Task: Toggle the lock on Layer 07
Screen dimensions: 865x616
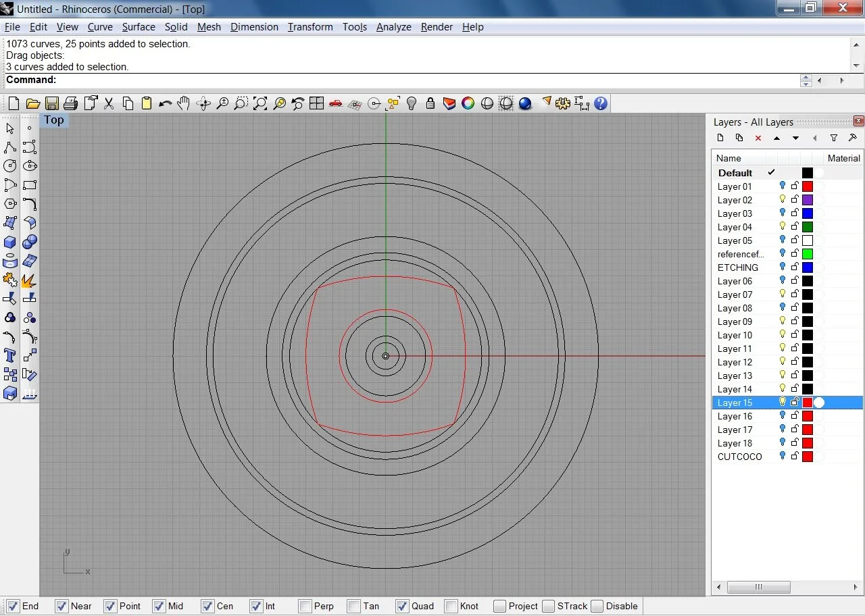Action: [x=795, y=294]
